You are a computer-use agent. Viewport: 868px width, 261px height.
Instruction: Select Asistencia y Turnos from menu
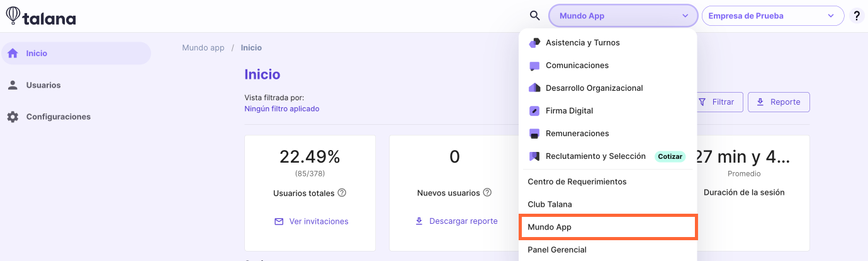pyautogui.click(x=608, y=43)
